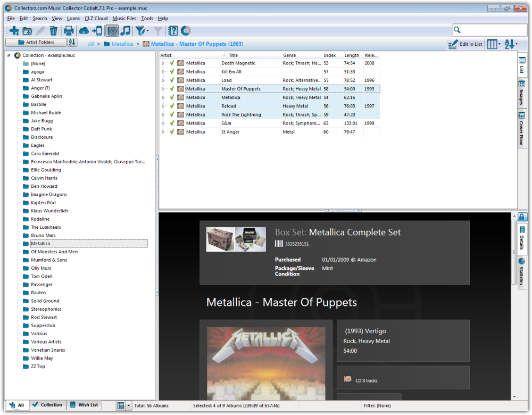Click the Master Of Puppets cover art
The width and height of the screenshot is (532, 415).
266,363
